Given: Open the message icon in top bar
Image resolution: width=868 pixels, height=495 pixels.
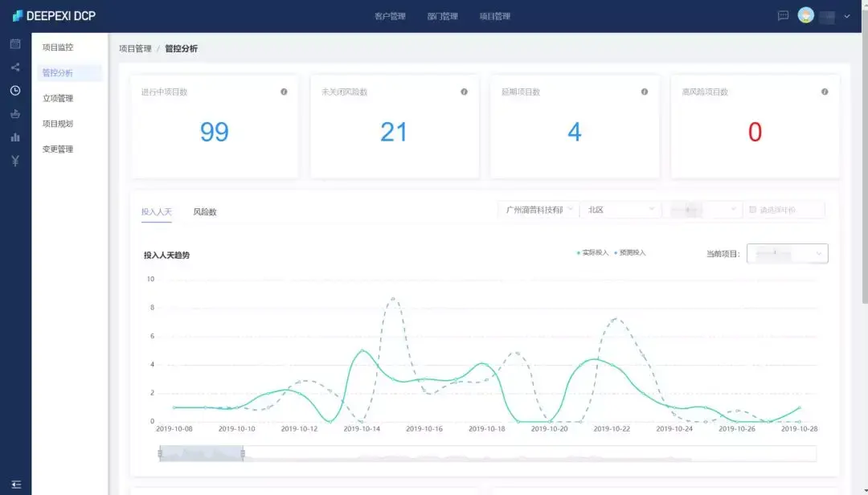Looking at the screenshot, I should tap(783, 15).
